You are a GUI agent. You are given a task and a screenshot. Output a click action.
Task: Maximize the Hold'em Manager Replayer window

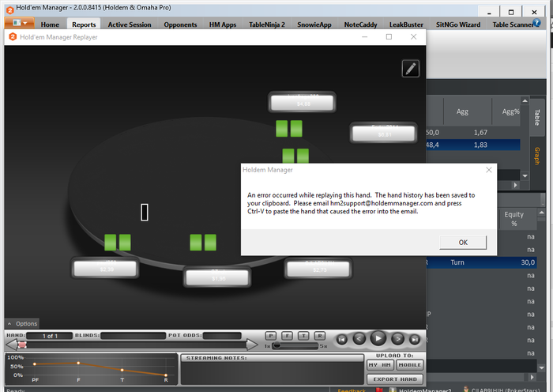(x=389, y=36)
